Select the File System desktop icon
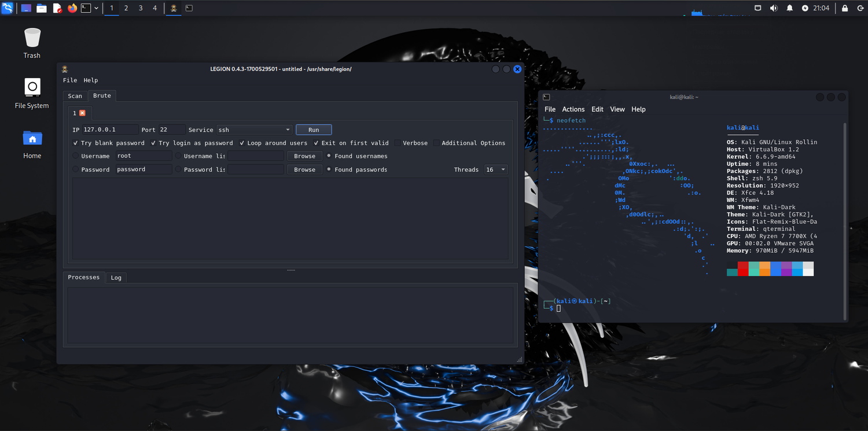This screenshot has height=431, width=868. [x=32, y=94]
